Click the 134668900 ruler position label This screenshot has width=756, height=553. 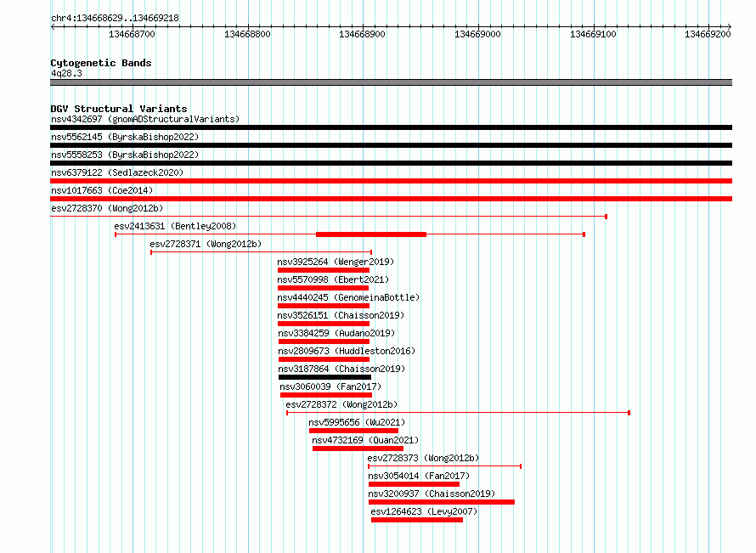point(362,34)
